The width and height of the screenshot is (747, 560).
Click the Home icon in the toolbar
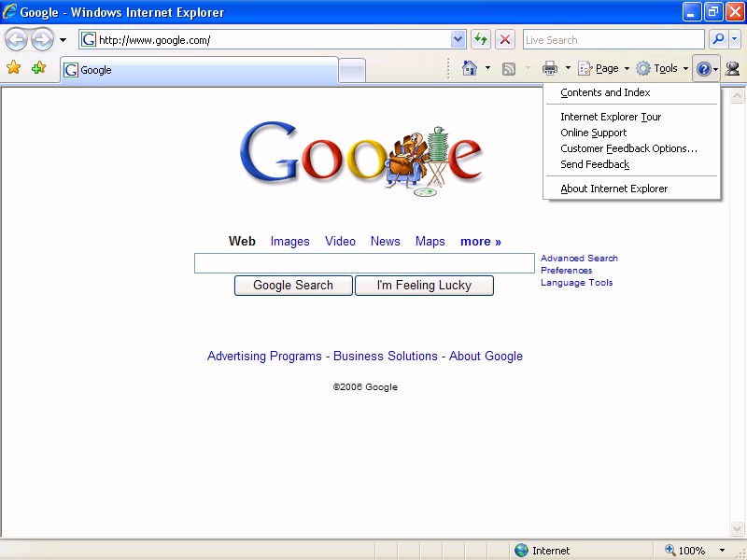coord(470,68)
